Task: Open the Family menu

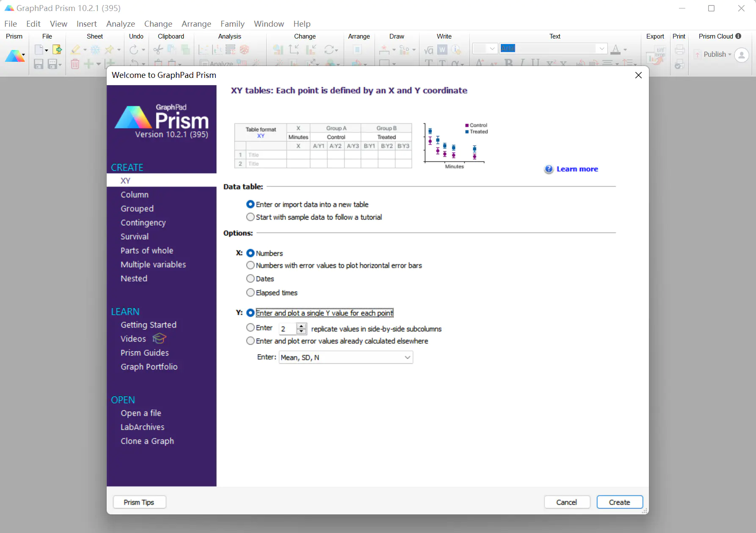Action: (x=232, y=24)
